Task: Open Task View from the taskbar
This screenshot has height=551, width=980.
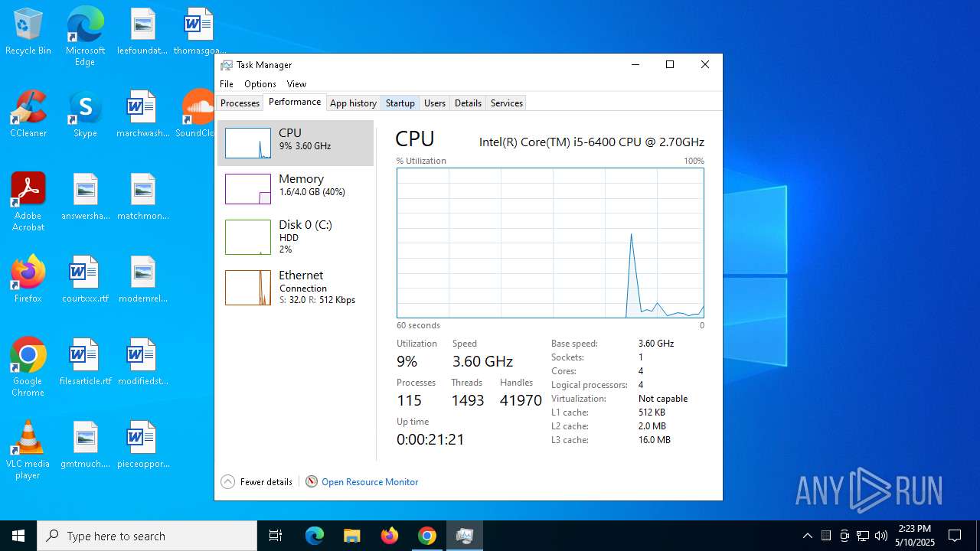Action: (x=276, y=536)
